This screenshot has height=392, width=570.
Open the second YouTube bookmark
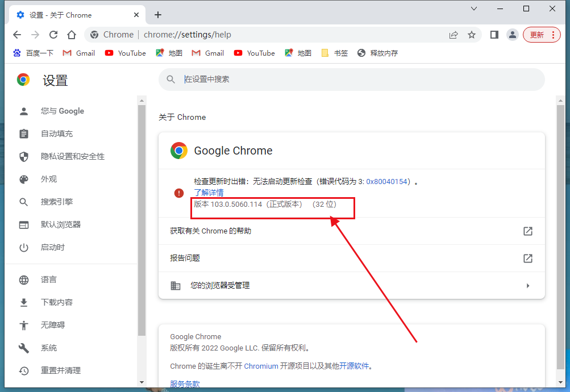pyautogui.click(x=255, y=53)
